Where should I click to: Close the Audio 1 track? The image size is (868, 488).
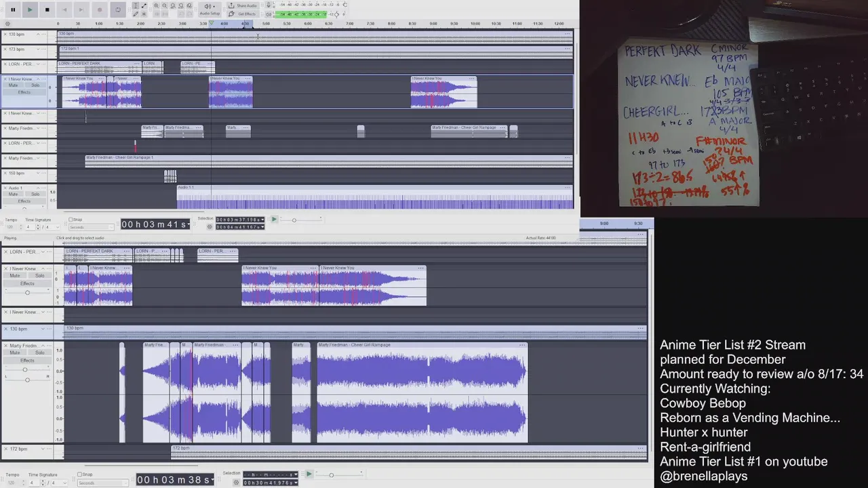click(x=5, y=188)
